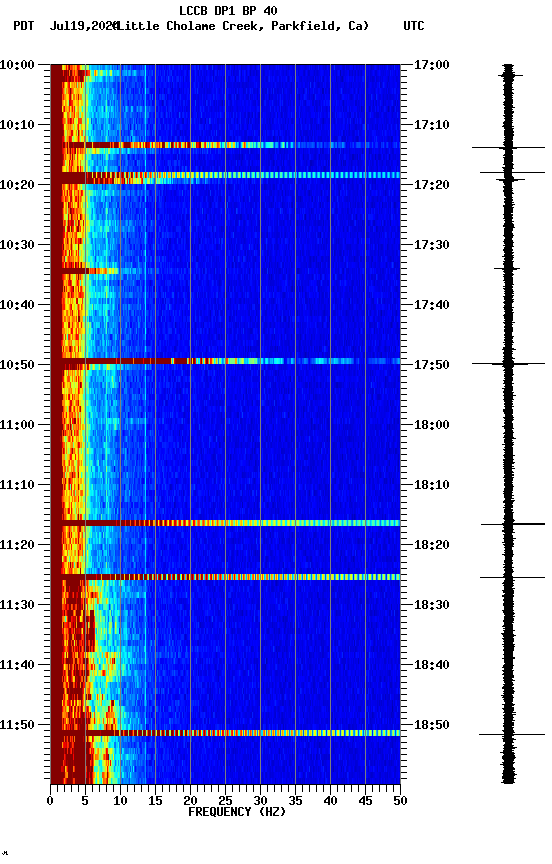Viewport: 552px width, 864px height.
Task: Click the '17:50' UTC time label
Action: pyautogui.click(x=431, y=365)
